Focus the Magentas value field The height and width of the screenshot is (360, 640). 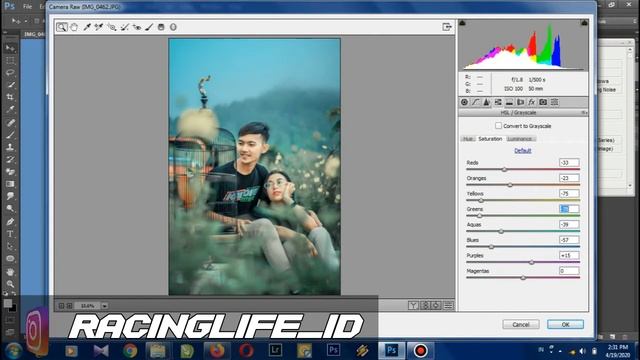569,271
